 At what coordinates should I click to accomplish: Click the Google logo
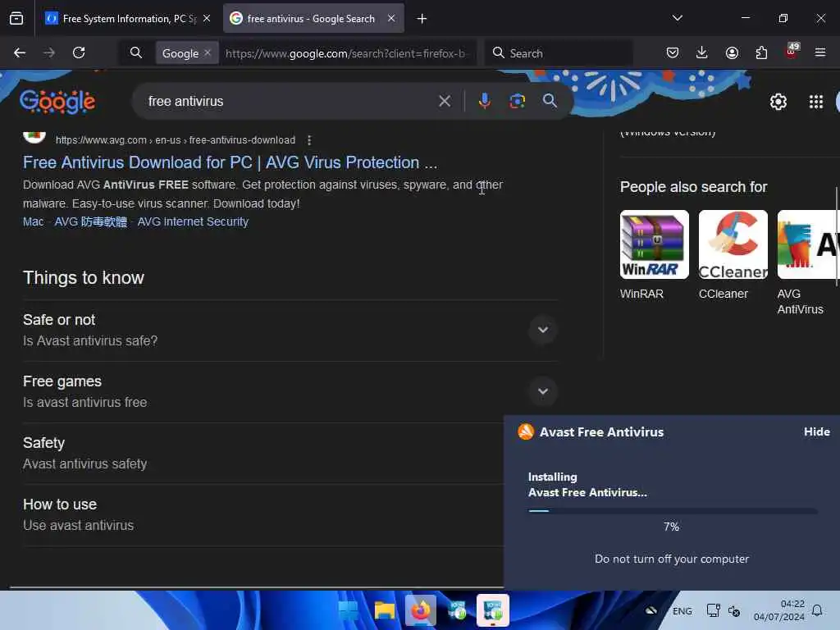pyautogui.click(x=57, y=101)
